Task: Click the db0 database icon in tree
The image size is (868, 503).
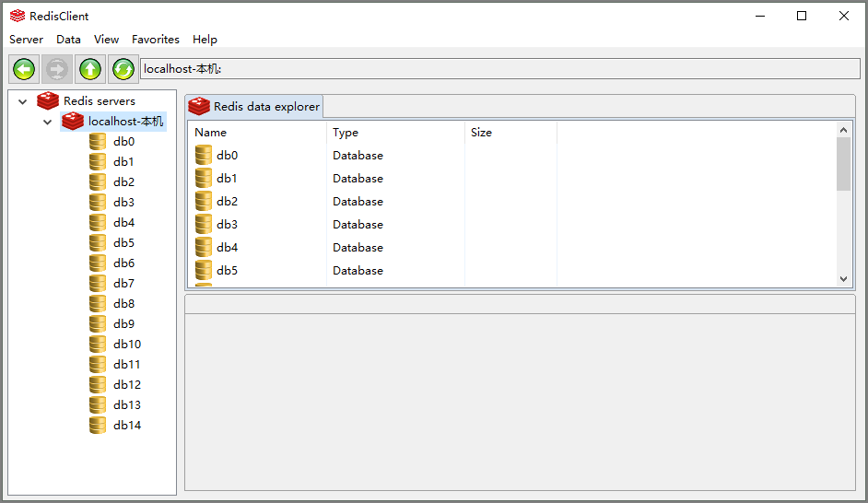Action: [98, 142]
